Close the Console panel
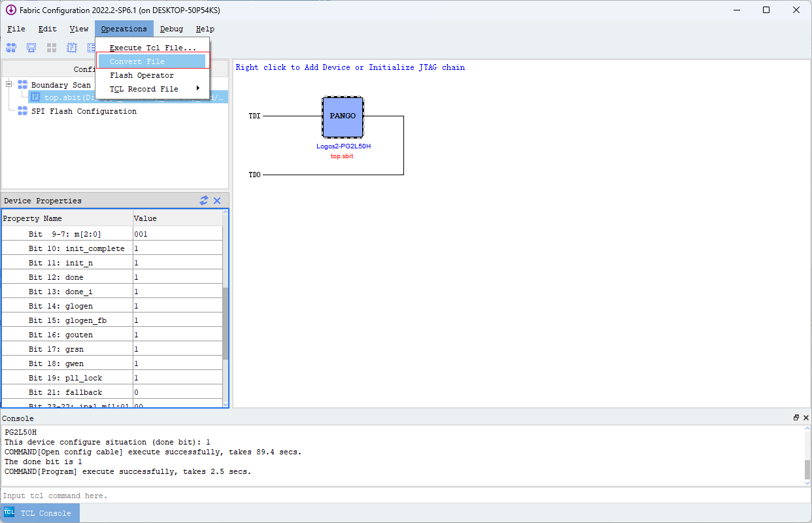 (x=805, y=417)
